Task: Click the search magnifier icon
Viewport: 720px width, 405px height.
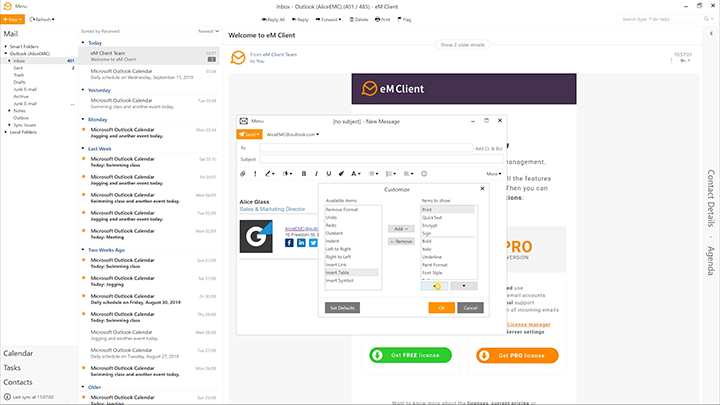Action: [x=706, y=19]
